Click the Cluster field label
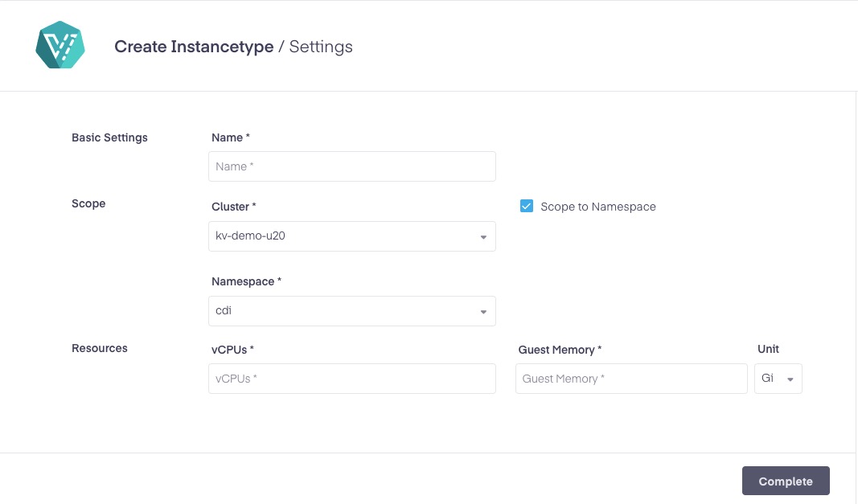The image size is (858, 504). click(x=234, y=207)
